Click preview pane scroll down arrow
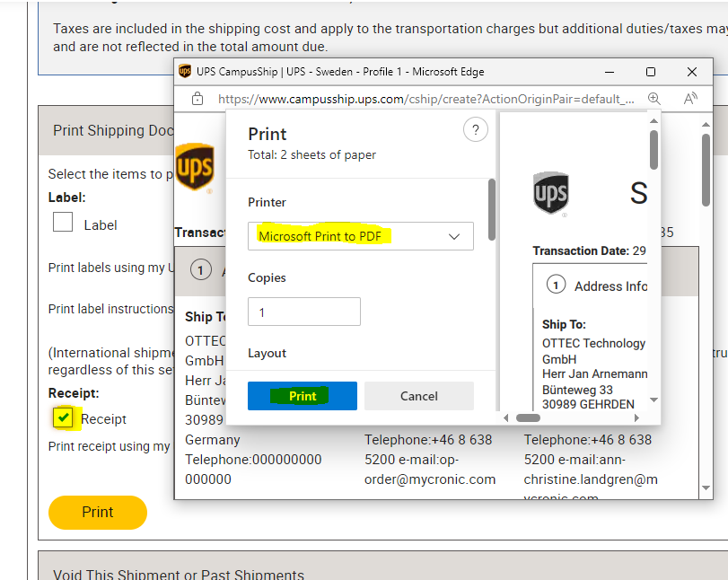 coord(653,400)
